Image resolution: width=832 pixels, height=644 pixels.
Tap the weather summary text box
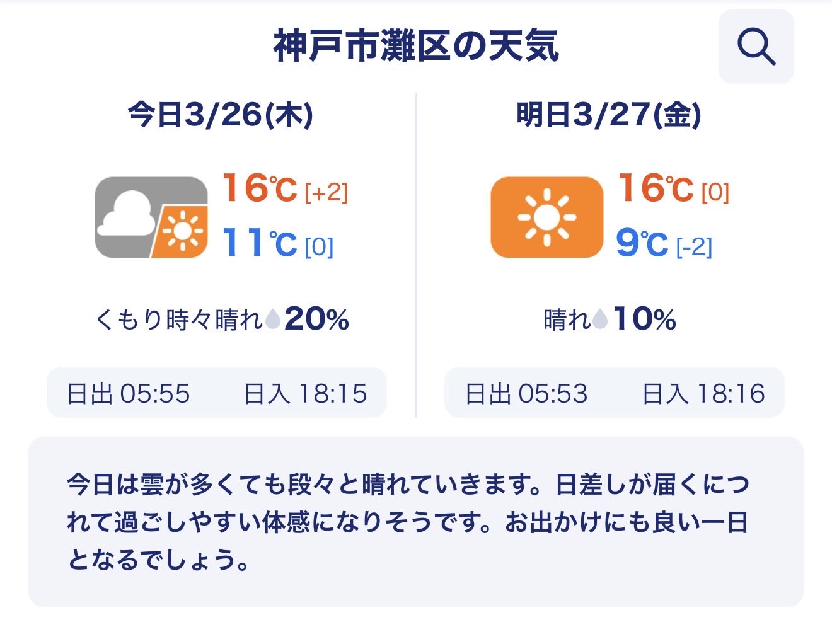(416, 522)
